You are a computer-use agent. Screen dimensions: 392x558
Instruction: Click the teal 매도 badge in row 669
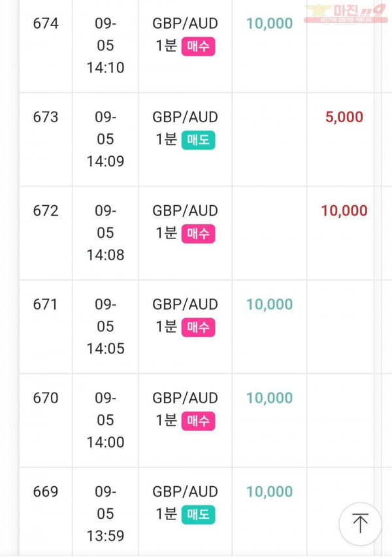tap(198, 515)
